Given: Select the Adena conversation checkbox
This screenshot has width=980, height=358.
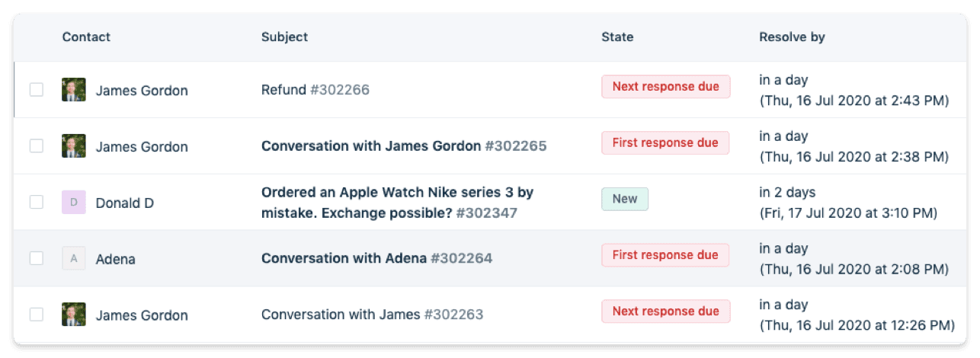Looking at the screenshot, I should pyautogui.click(x=37, y=259).
